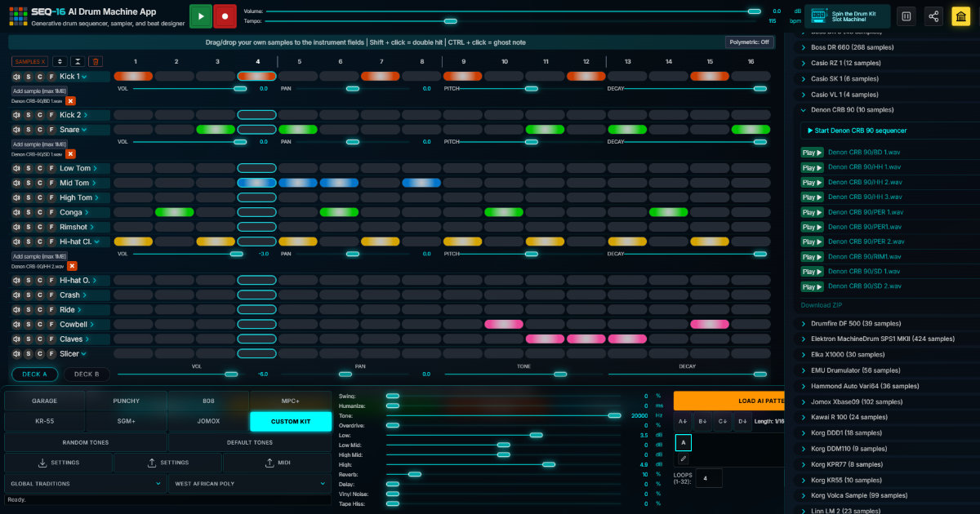980x514 pixels.
Task: Solo the Conga track
Action: click(28, 213)
